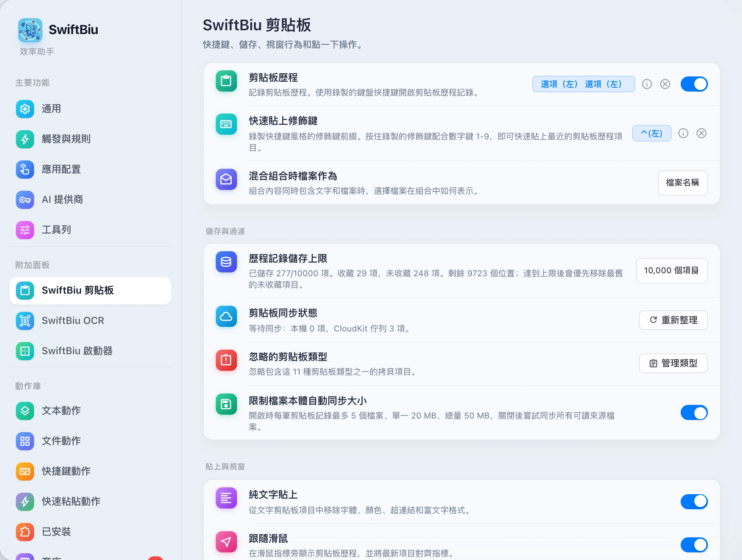742x560 pixels.
Task: Open the 快速粘貼動作 bolt icon
Action: point(25,502)
